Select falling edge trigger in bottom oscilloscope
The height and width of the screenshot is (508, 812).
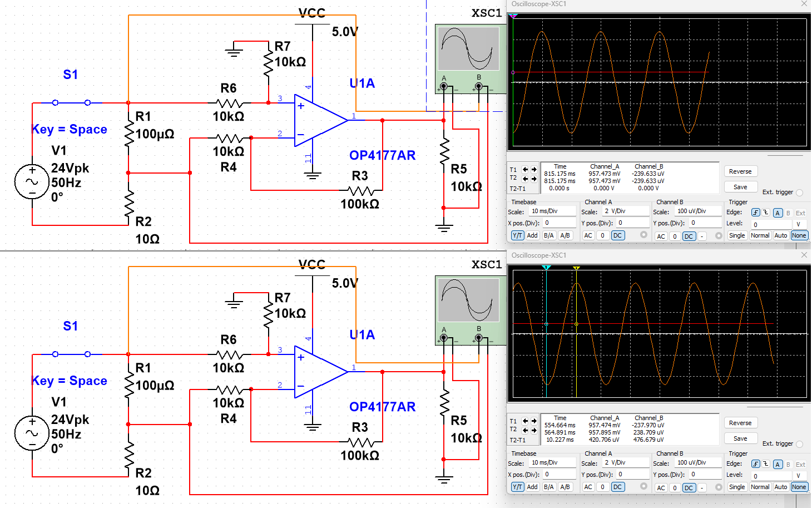point(765,464)
